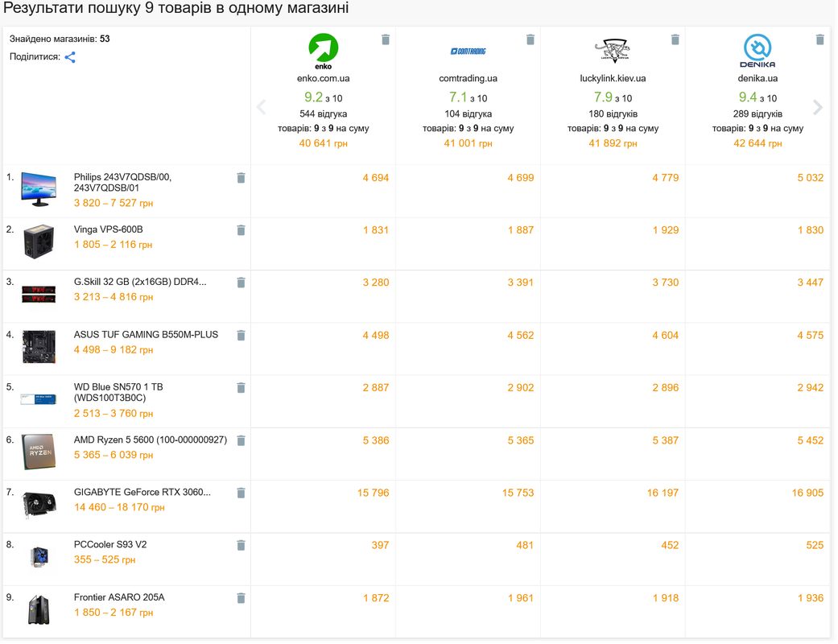Delete WD Blue SN570 1 TB row

click(x=241, y=388)
